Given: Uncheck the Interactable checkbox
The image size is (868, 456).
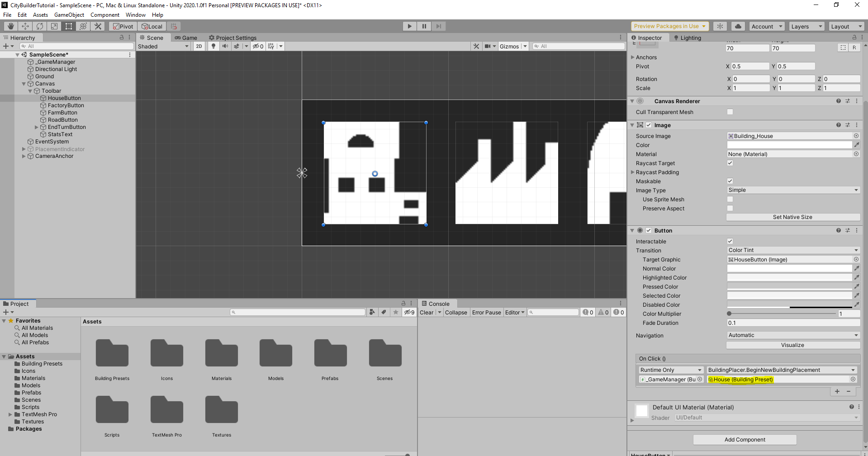Looking at the screenshot, I should pyautogui.click(x=730, y=241).
